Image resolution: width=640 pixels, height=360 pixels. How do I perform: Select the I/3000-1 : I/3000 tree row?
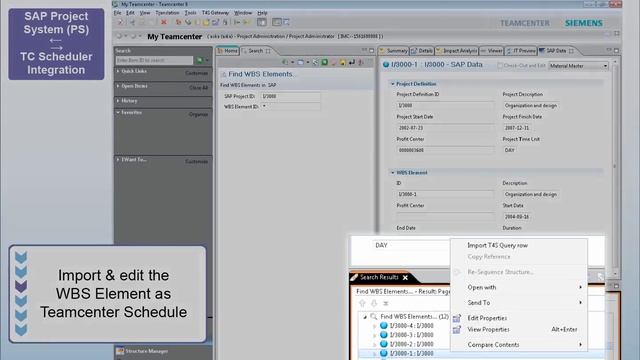411,353
